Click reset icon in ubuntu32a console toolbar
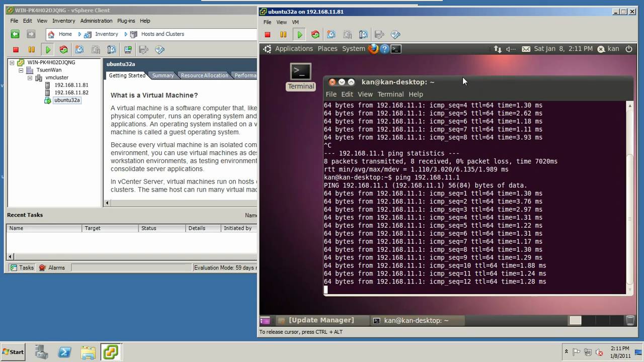 (315, 35)
